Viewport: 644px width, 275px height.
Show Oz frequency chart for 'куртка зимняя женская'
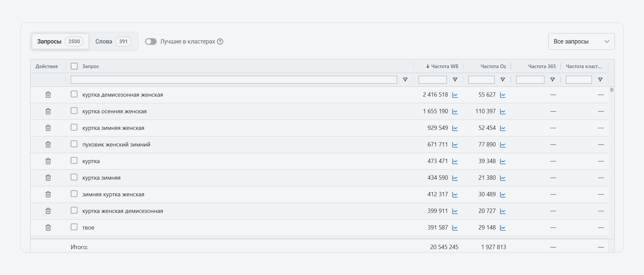coord(502,128)
